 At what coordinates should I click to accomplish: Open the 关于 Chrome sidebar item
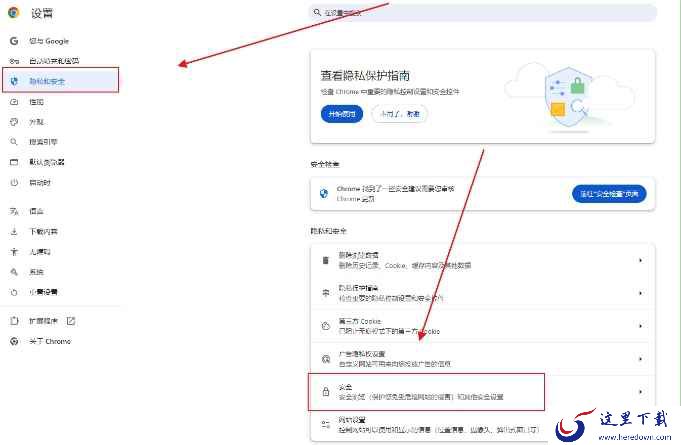pyautogui.click(x=50, y=341)
